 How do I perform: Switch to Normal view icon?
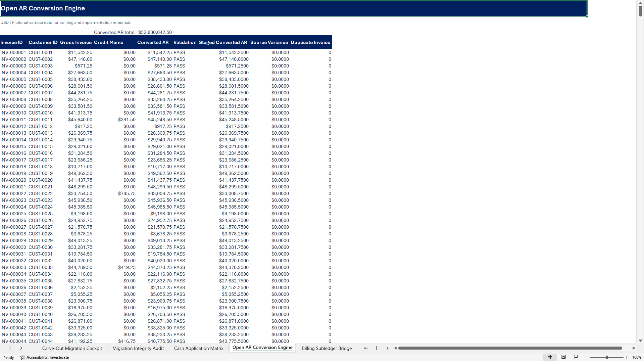550,357
